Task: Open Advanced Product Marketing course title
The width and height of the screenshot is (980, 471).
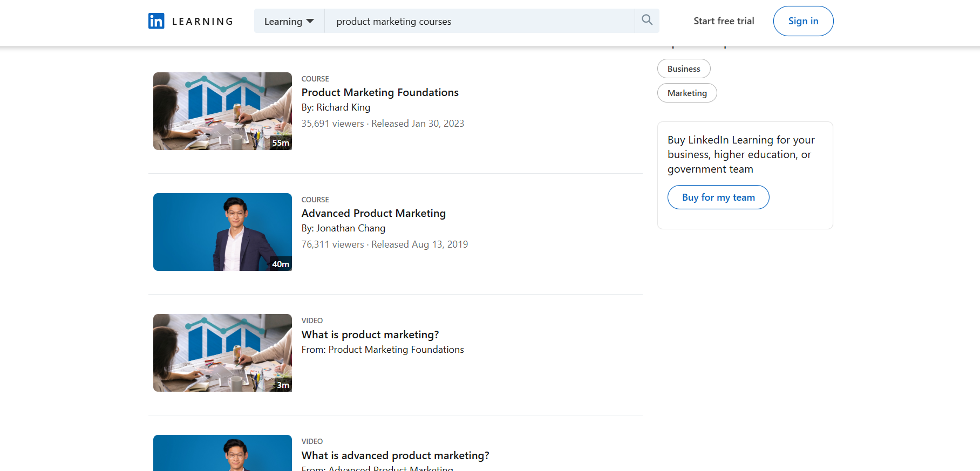Action: [x=373, y=213]
